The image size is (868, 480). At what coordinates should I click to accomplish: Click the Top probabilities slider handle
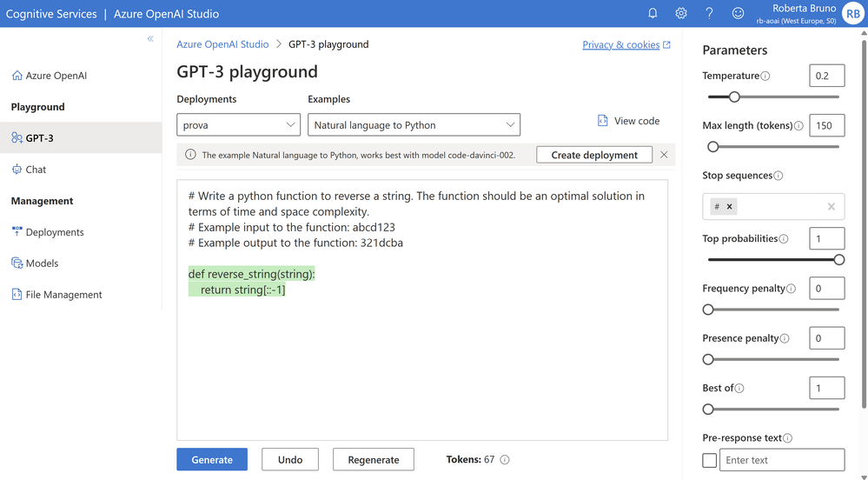(x=839, y=259)
